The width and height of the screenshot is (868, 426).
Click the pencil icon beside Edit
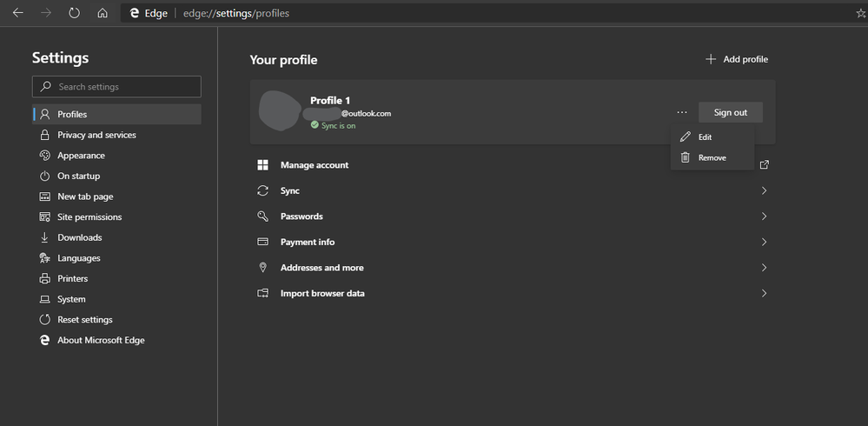point(686,136)
